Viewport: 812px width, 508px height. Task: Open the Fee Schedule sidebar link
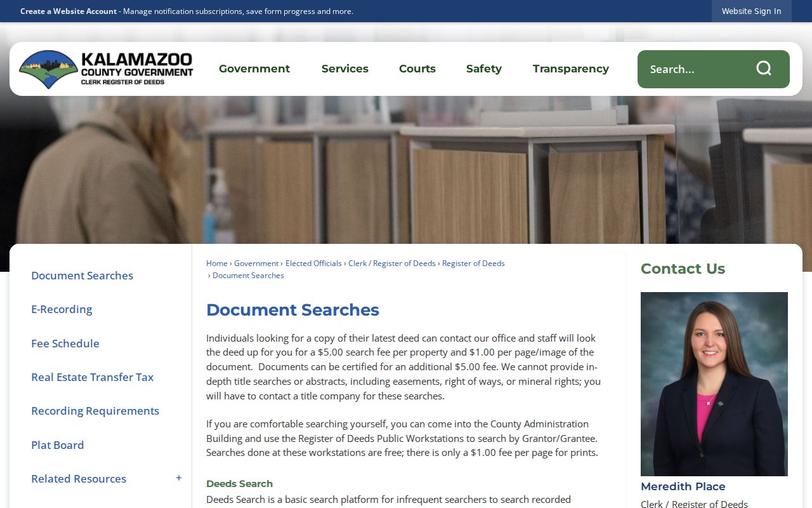tap(65, 344)
